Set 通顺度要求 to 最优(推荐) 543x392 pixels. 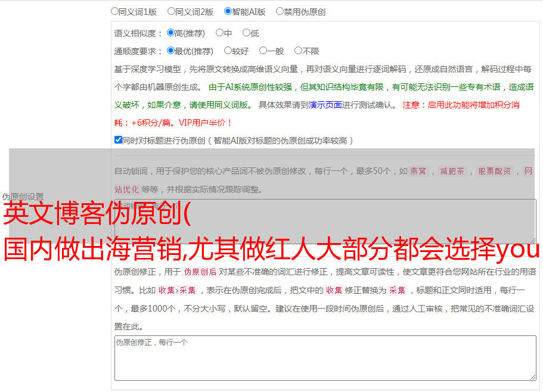[x=170, y=51]
